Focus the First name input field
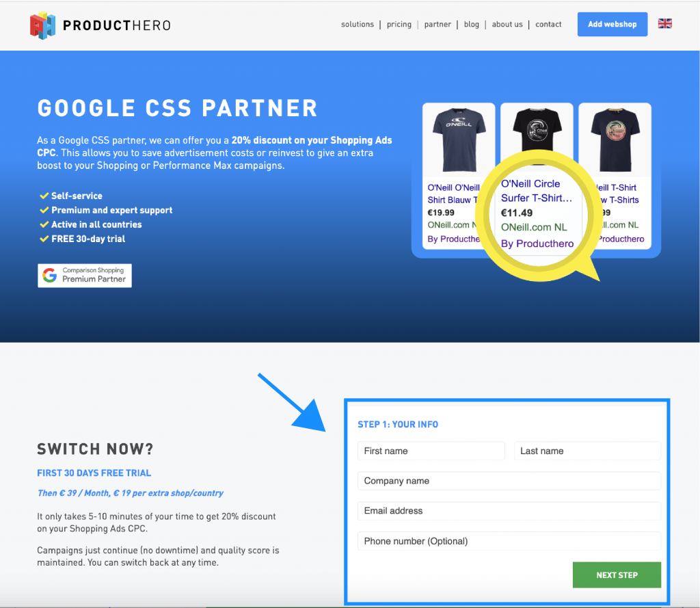The width and height of the screenshot is (700, 608). (x=431, y=451)
